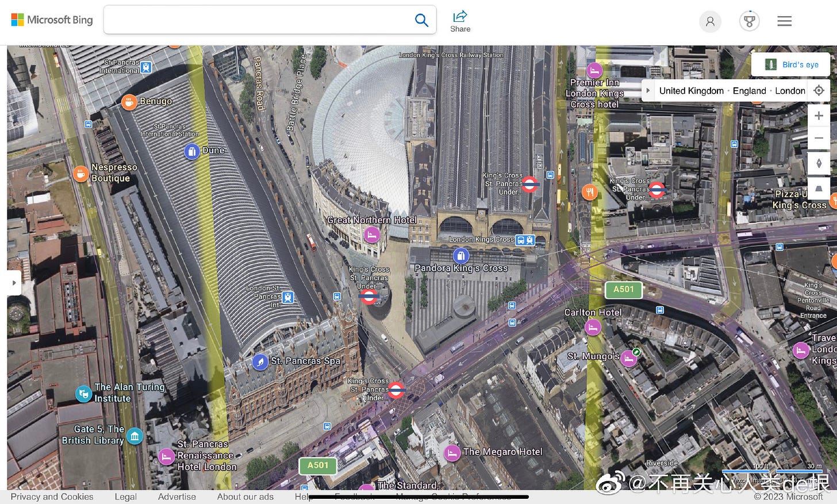Select the St. Pancras Spa marker

point(260,362)
